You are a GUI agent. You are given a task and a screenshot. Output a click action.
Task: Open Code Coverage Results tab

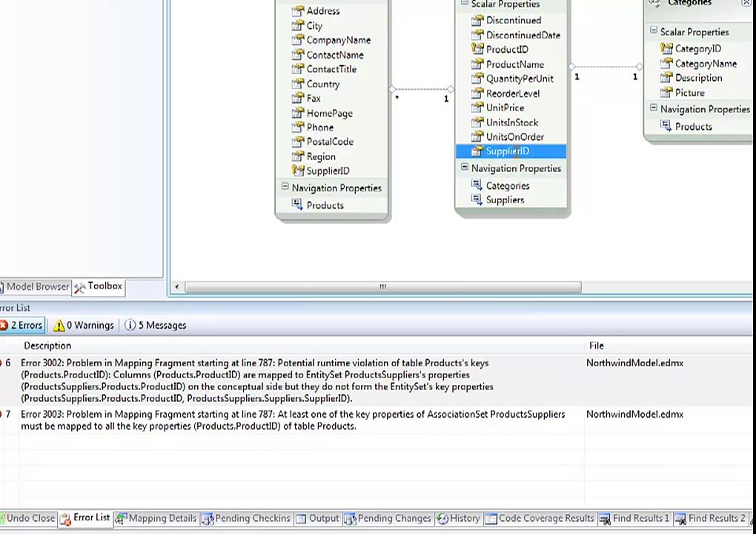(540, 518)
